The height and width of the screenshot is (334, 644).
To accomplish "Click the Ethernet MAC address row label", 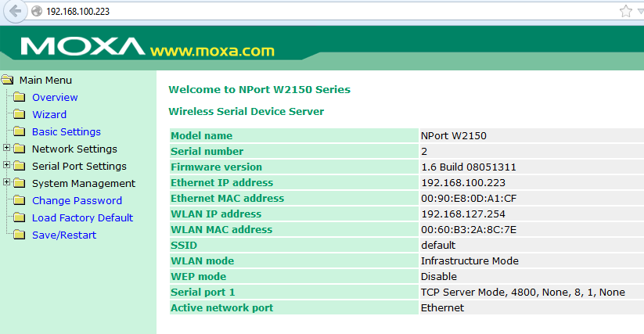I will [228, 198].
